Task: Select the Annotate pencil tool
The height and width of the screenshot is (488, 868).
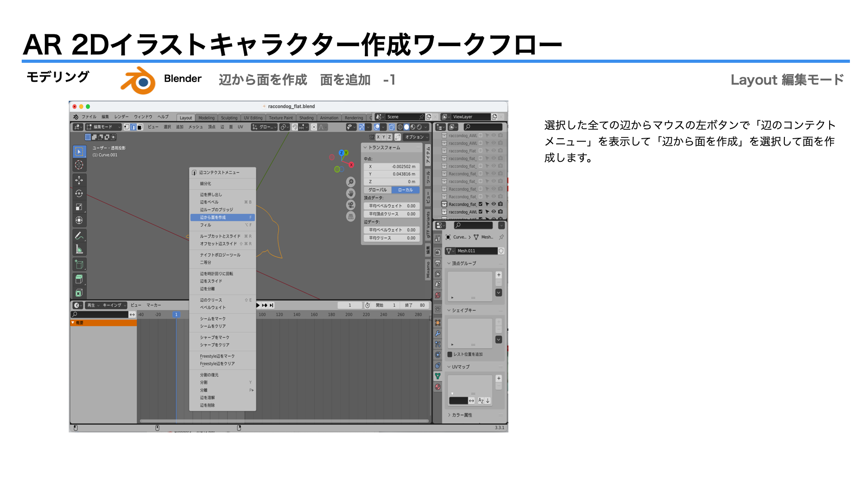Action: [79, 236]
